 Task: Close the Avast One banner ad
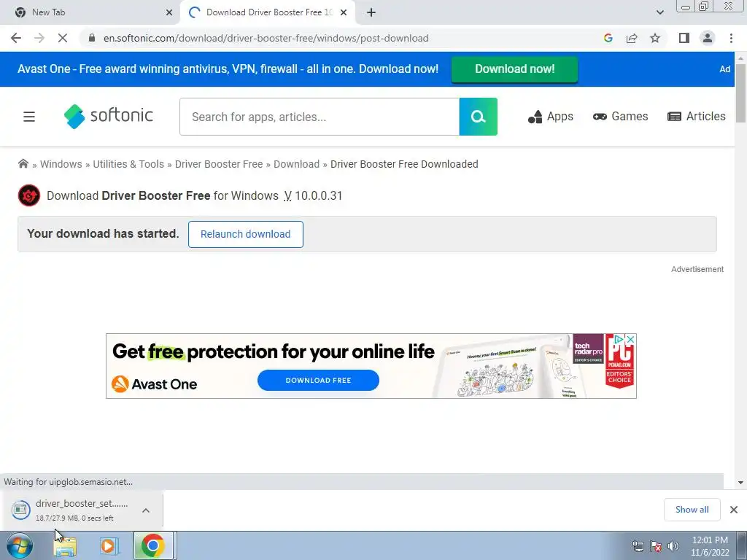point(630,340)
